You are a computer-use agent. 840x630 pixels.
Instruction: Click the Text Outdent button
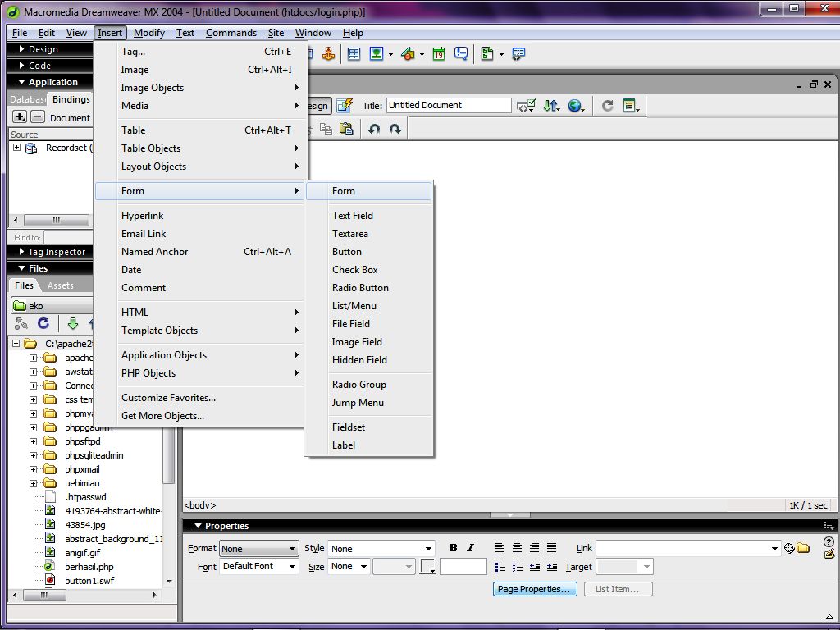coord(535,567)
